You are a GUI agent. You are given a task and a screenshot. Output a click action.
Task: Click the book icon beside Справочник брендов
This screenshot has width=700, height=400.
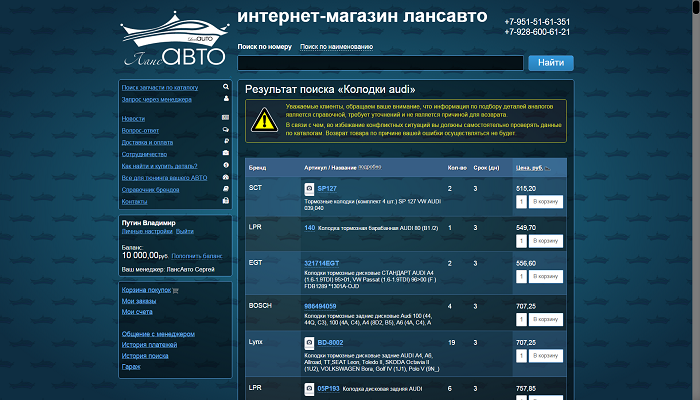tap(226, 188)
